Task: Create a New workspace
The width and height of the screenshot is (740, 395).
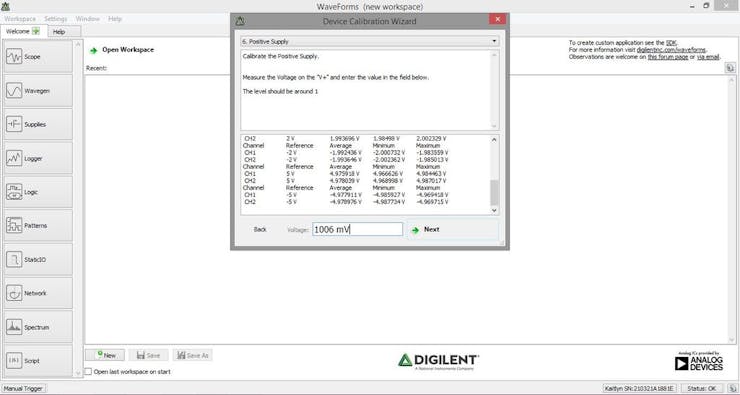Action: coord(105,355)
